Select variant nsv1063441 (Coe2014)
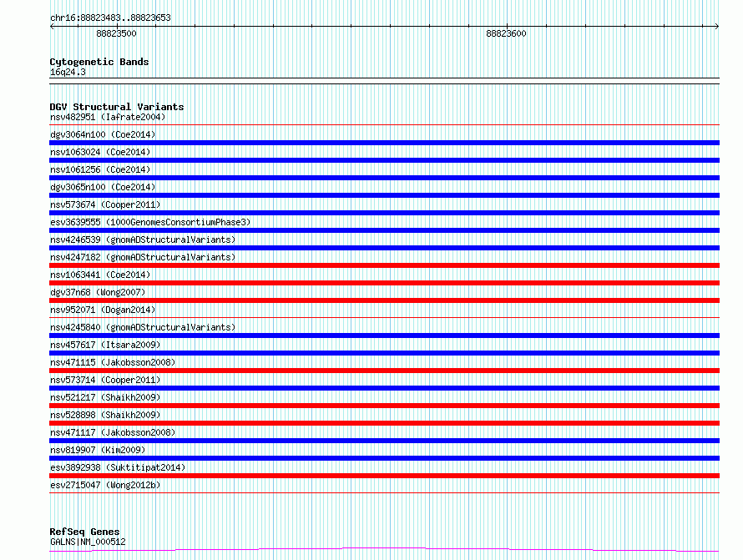743x560 pixels. tap(100, 275)
